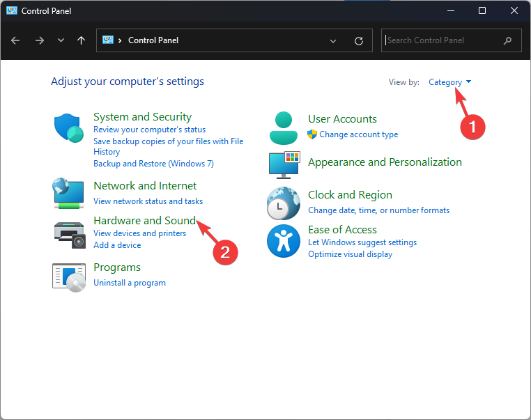Click the User Accounts person icon
The image size is (531, 420).
point(284,128)
